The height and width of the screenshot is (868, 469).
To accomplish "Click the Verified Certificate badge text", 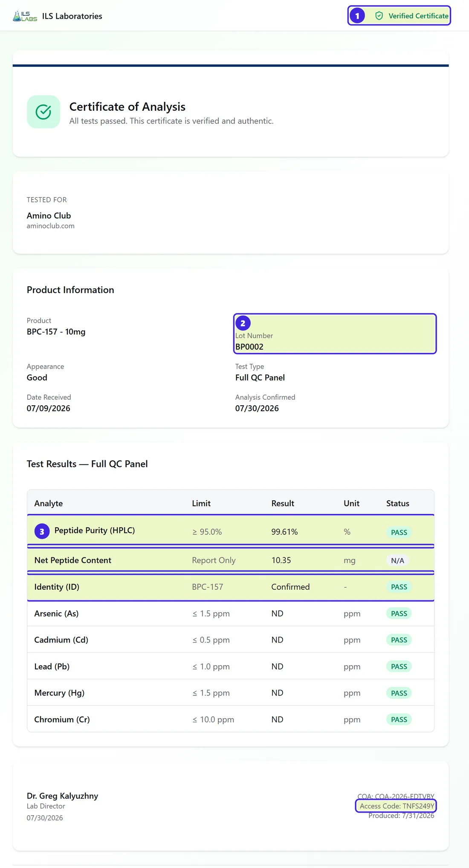I will click(418, 16).
